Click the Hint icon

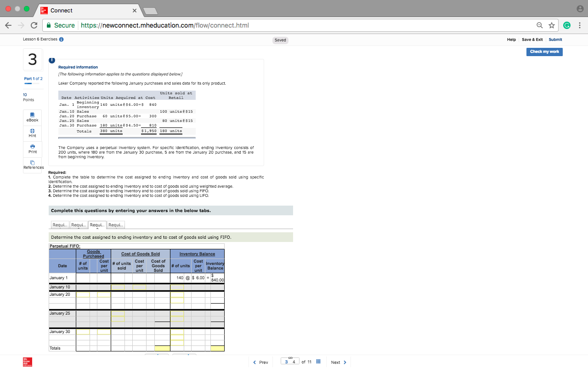coord(32,132)
